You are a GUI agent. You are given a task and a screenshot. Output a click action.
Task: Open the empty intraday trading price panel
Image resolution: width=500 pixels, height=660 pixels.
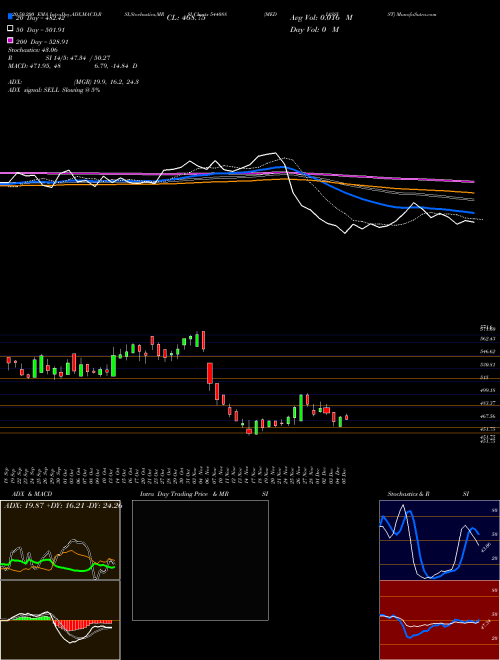(200, 560)
